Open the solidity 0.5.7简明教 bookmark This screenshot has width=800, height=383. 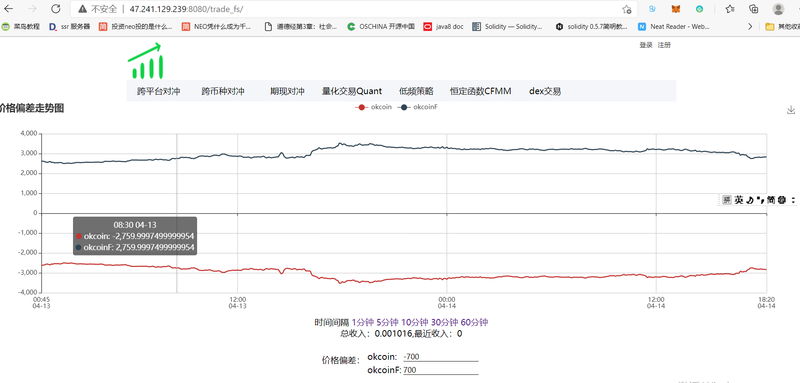click(x=592, y=27)
